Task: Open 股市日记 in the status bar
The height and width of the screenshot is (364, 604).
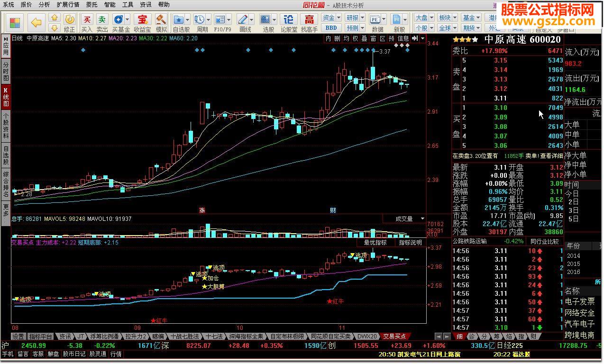Action: 74,354
